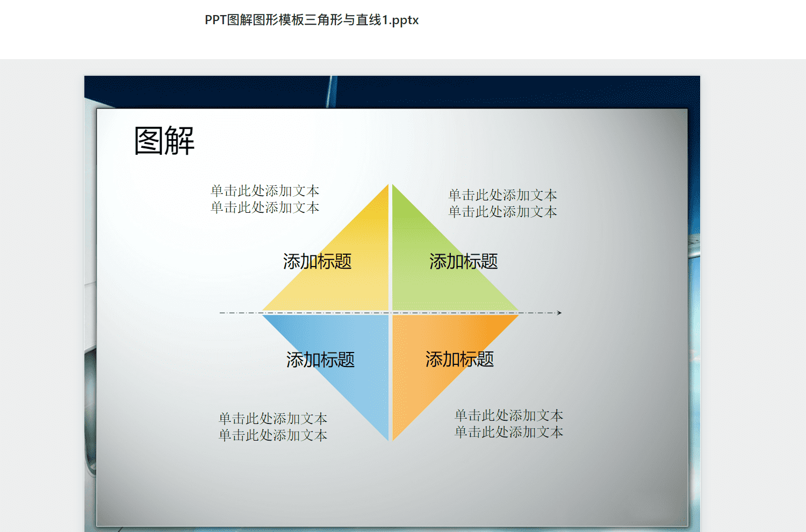Click the orange triangle's '添加标题' label
Image resolution: width=806 pixels, height=532 pixels.
pos(460,359)
